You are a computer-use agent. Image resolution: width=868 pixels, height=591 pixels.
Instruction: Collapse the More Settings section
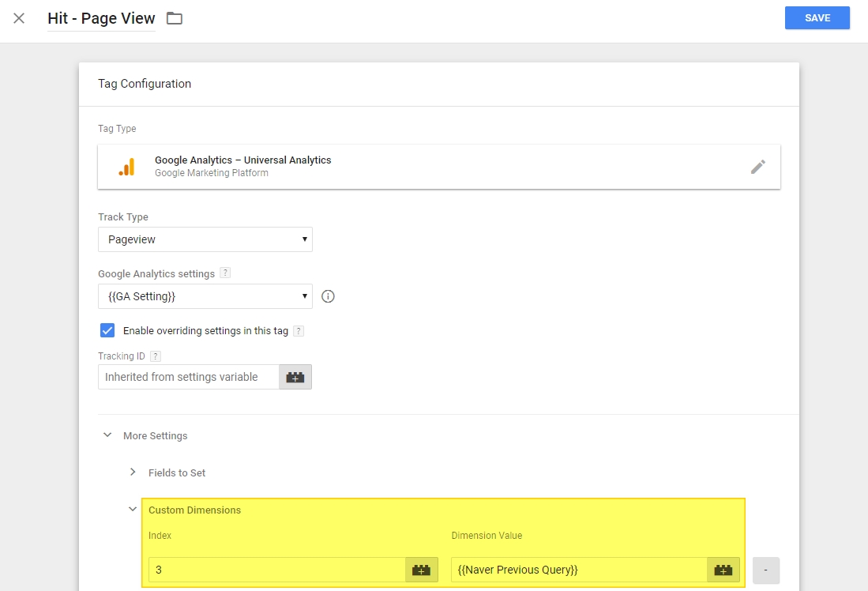click(107, 435)
